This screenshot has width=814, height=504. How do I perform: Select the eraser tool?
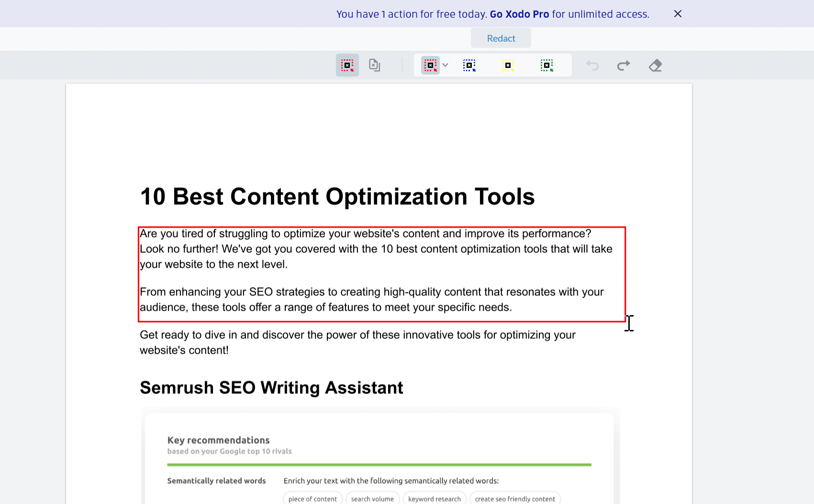click(x=655, y=65)
